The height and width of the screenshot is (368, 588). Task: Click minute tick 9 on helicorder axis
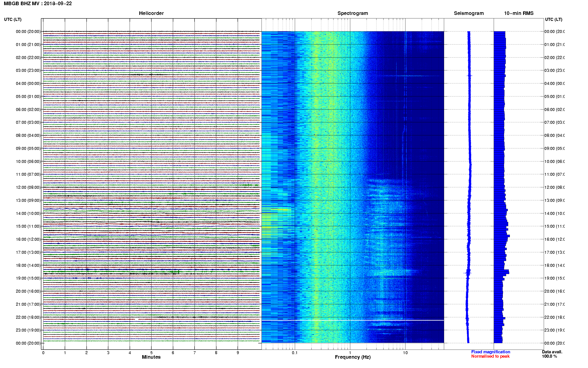click(238, 353)
